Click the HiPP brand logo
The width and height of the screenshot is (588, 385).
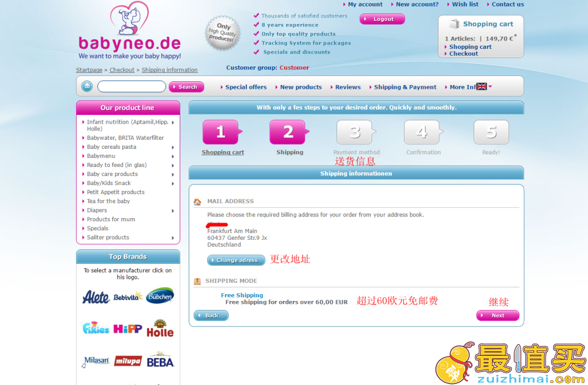click(128, 329)
